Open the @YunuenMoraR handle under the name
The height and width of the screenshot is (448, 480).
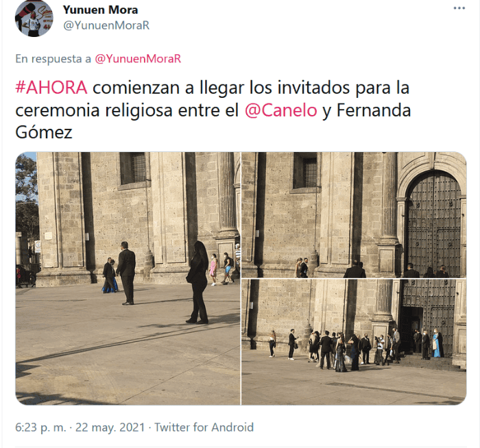106,25
